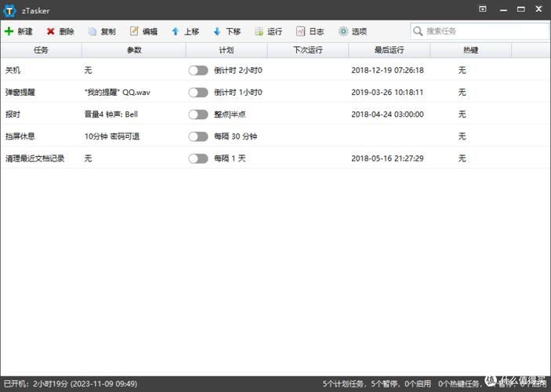Click hotkey value 无 in 报时 row
The width and height of the screenshot is (551, 392).
coord(462,114)
